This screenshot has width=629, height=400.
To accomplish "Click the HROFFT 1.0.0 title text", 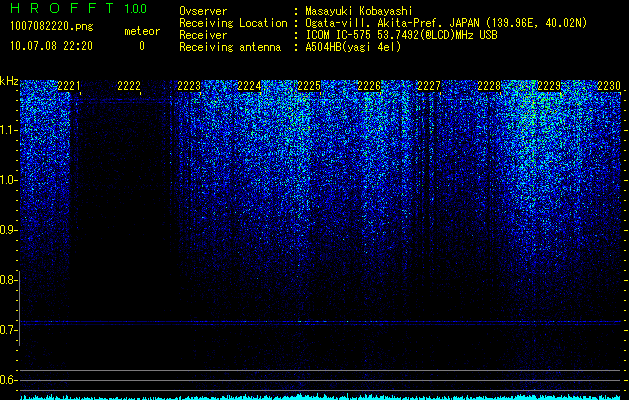I will pos(79,8).
